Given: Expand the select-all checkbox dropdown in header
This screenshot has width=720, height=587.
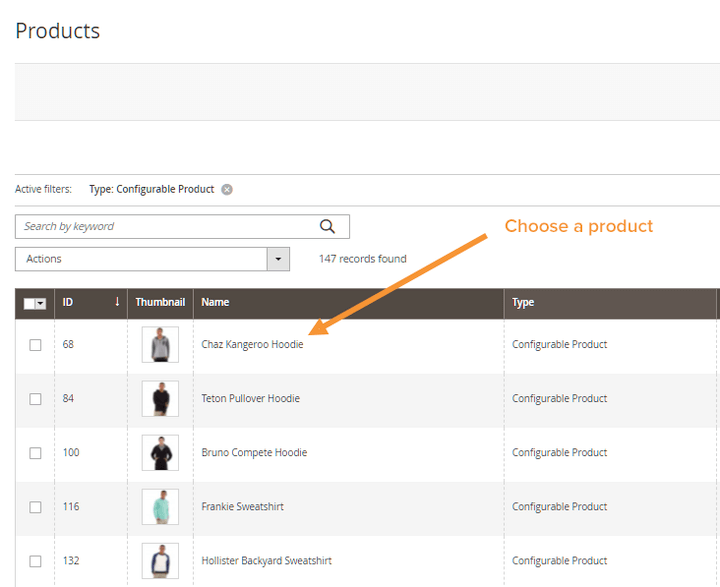Looking at the screenshot, I should 40,303.
